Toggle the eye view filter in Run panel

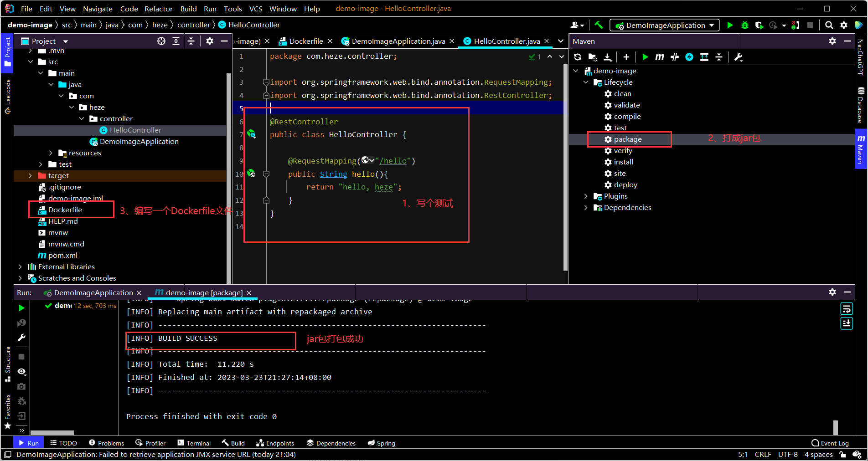(21, 372)
